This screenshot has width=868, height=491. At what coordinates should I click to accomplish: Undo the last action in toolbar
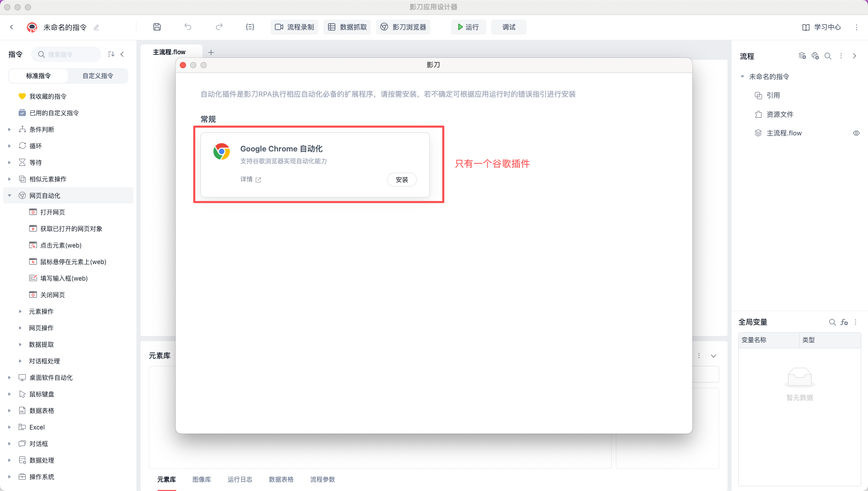(x=188, y=27)
